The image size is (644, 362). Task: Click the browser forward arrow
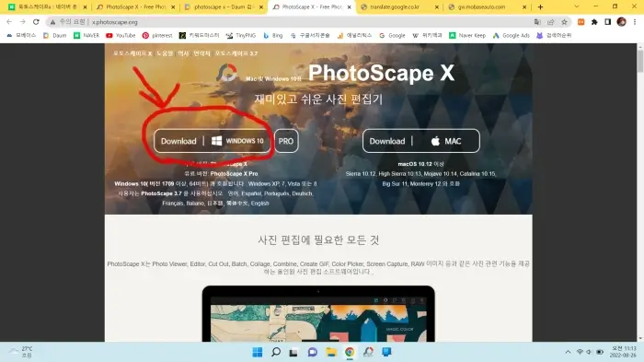click(23, 22)
